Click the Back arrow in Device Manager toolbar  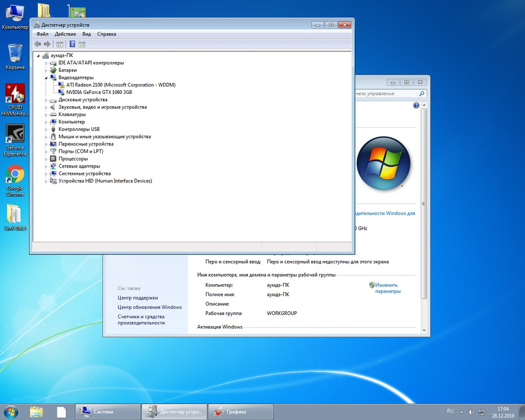(38, 44)
